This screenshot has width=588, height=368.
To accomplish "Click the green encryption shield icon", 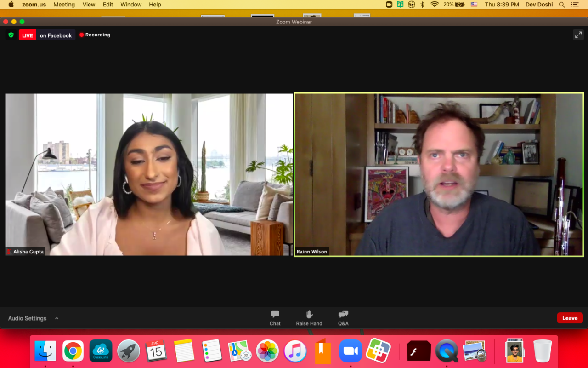I will point(11,35).
